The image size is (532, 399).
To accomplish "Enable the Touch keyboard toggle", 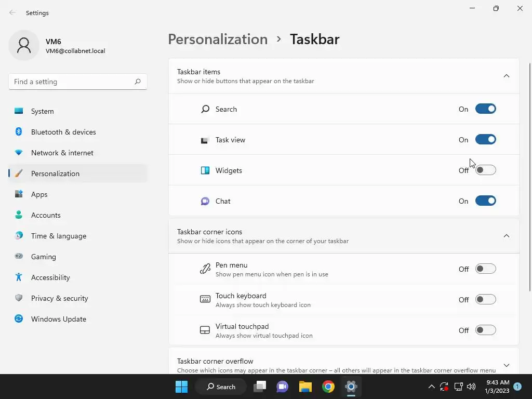I will pos(486,299).
